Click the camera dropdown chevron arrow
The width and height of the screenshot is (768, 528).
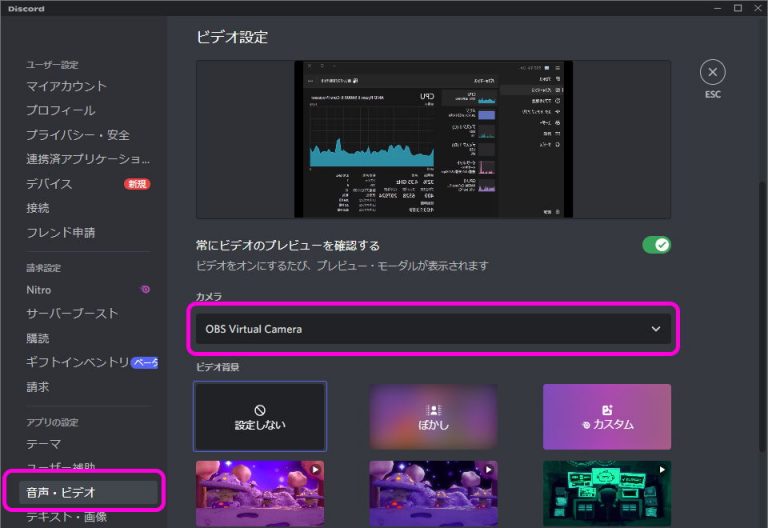click(x=656, y=329)
